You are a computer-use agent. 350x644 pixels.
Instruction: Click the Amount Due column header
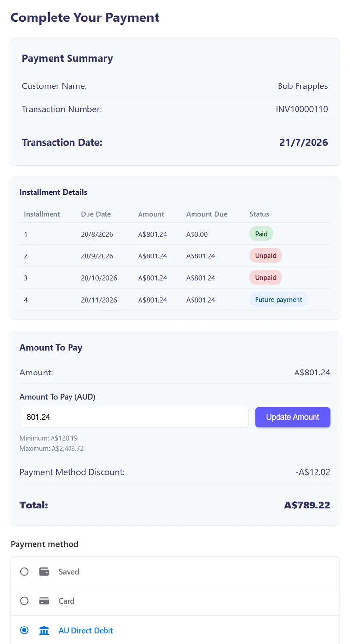(x=207, y=214)
